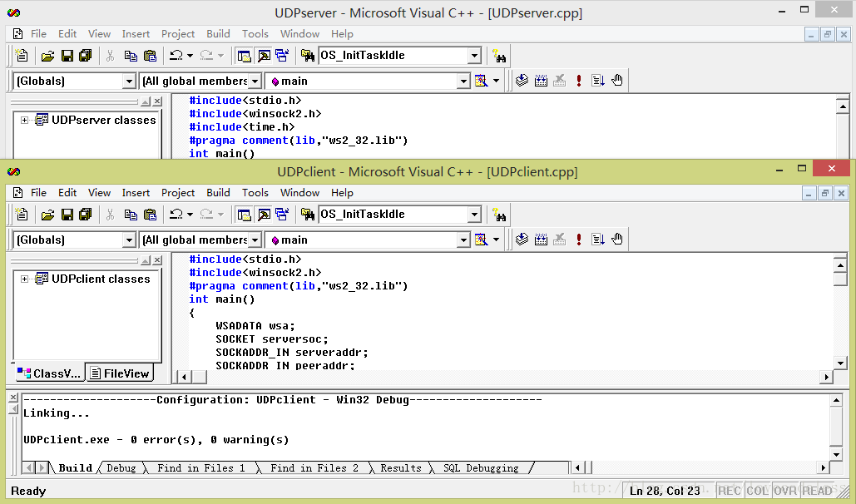Click red Execute Program icon in UDPclient
This screenshot has height=504, width=856.
[x=579, y=240]
